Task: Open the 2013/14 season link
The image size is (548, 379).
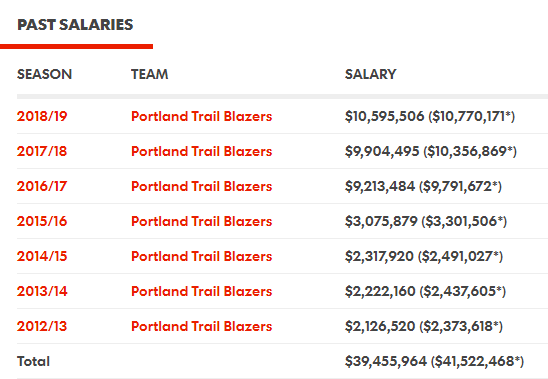Action: 42,291
